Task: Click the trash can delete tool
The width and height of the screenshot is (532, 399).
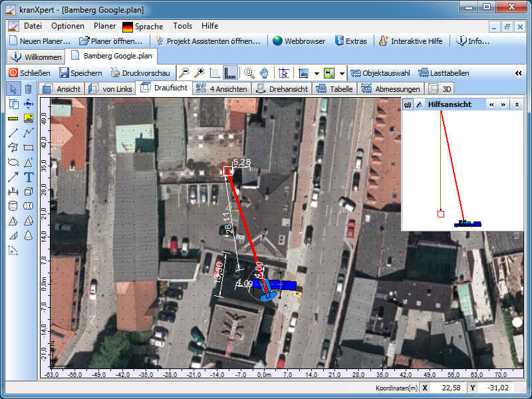Action: point(29,88)
